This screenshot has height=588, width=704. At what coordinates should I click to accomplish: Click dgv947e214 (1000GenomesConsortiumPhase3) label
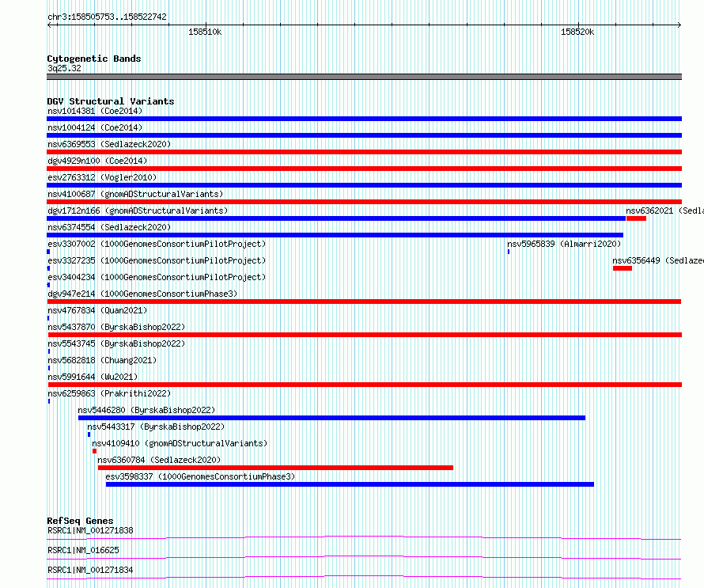(x=142, y=294)
